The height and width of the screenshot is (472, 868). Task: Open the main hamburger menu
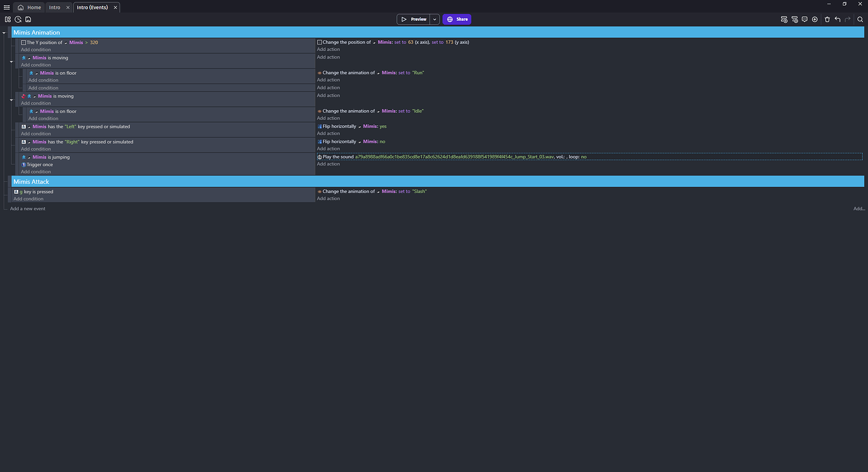point(6,7)
